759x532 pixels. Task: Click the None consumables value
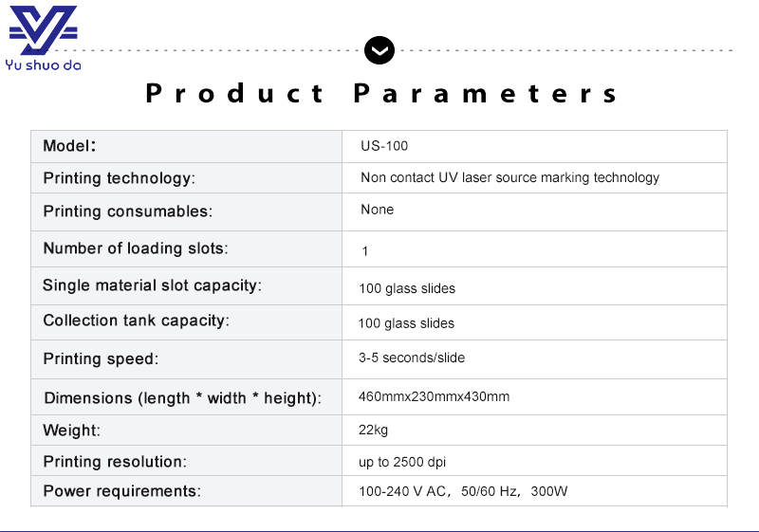click(377, 210)
